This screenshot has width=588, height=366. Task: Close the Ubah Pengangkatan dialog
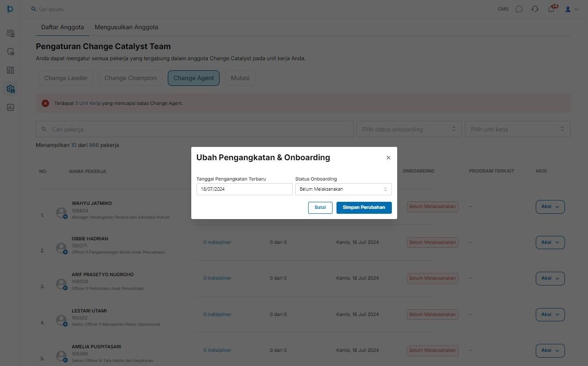388,158
